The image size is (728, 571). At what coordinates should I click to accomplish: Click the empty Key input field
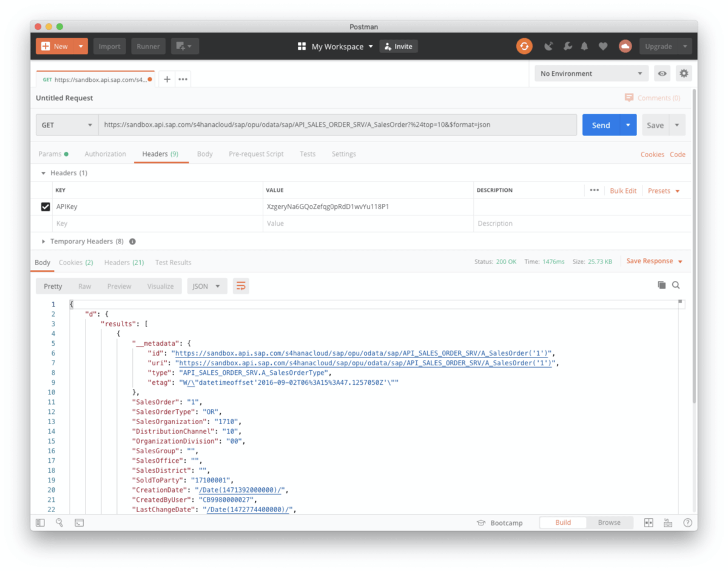click(158, 223)
